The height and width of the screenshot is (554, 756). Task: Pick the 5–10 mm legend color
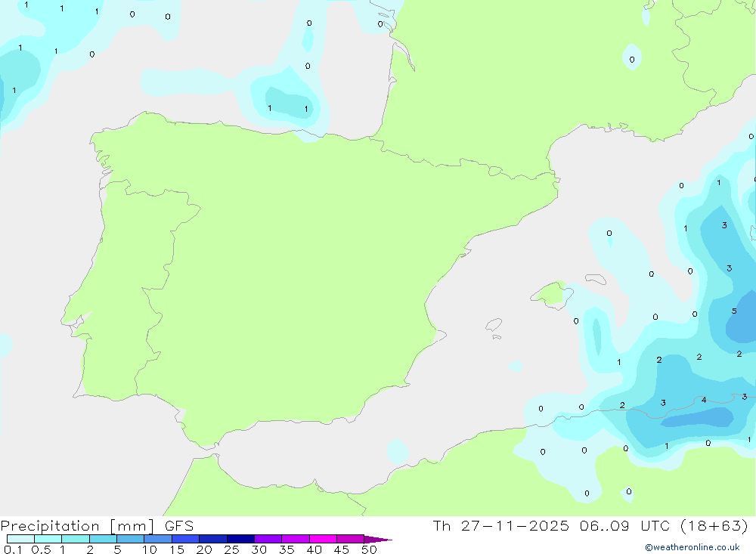click(x=131, y=539)
